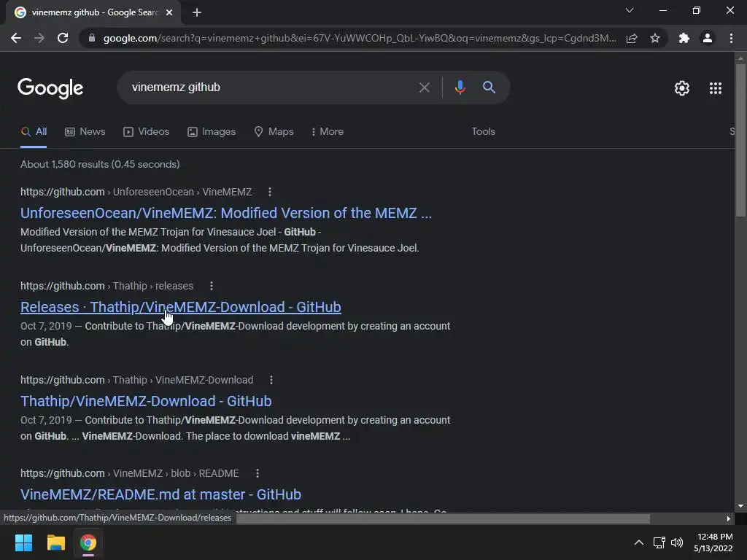Viewport: 747px width, 560px height.
Task: Reload the current page
Action: (63, 38)
